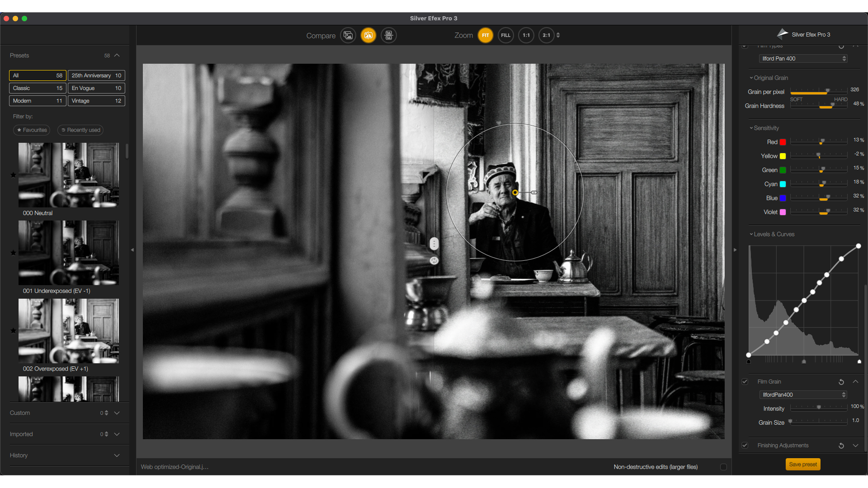This screenshot has height=488, width=868.
Task: Reset the Finishing Adjustments section
Action: [x=841, y=446]
